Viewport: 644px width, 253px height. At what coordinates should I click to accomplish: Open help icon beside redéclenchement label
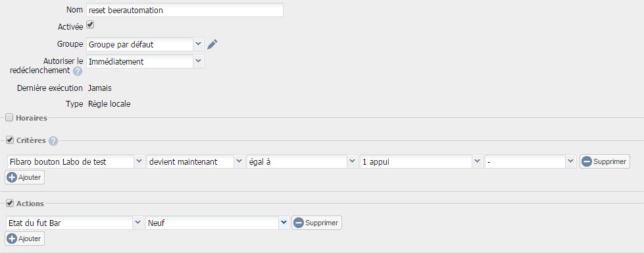point(78,71)
